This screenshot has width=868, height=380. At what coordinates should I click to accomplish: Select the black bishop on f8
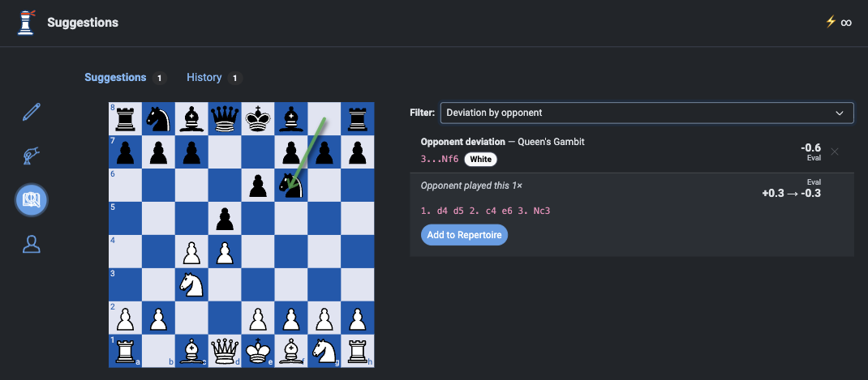coord(290,119)
